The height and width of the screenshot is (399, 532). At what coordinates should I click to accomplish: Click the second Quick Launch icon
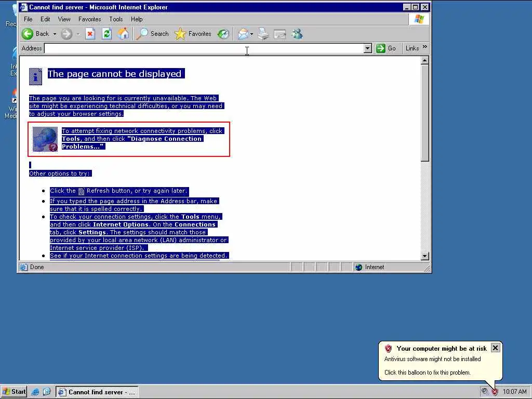coord(47,392)
